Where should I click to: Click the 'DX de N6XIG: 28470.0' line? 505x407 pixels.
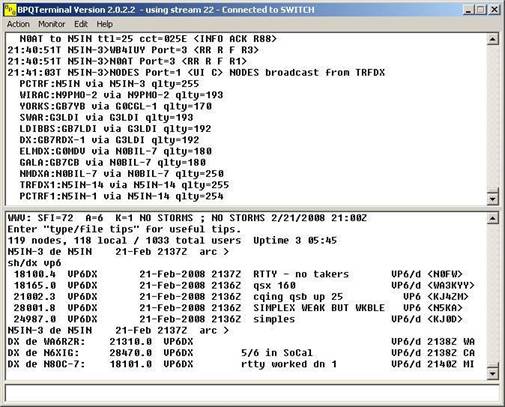tap(241, 353)
